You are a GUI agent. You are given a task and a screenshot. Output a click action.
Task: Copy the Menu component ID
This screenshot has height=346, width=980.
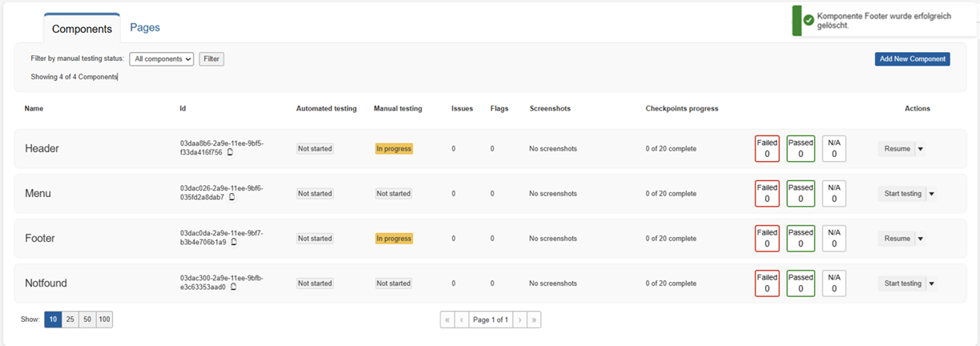[232, 197]
